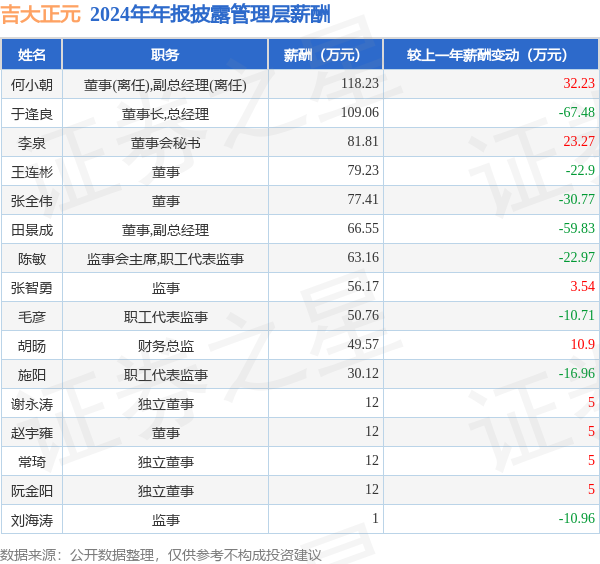The image size is (600, 564).
Task: Click salary value 49.57
Action: (363, 344)
